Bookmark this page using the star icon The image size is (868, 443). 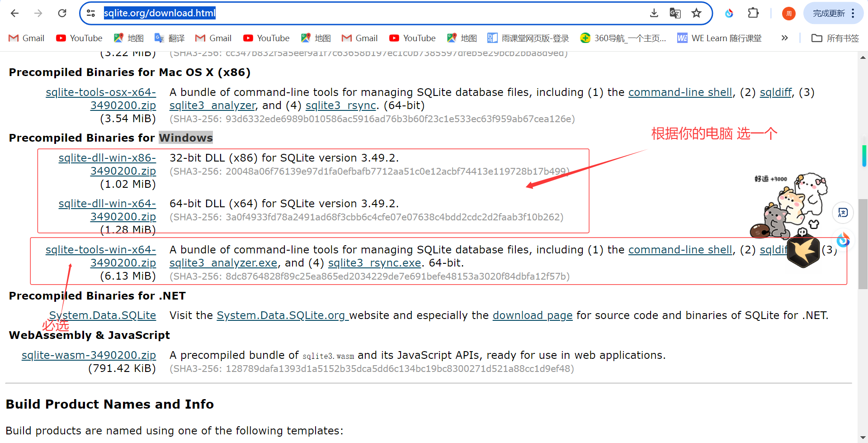[x=696, y=13]
